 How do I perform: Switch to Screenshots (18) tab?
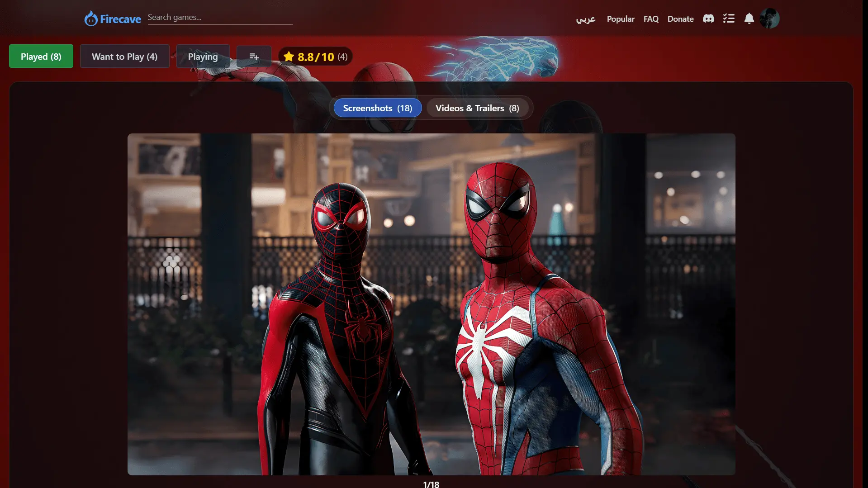378,108
